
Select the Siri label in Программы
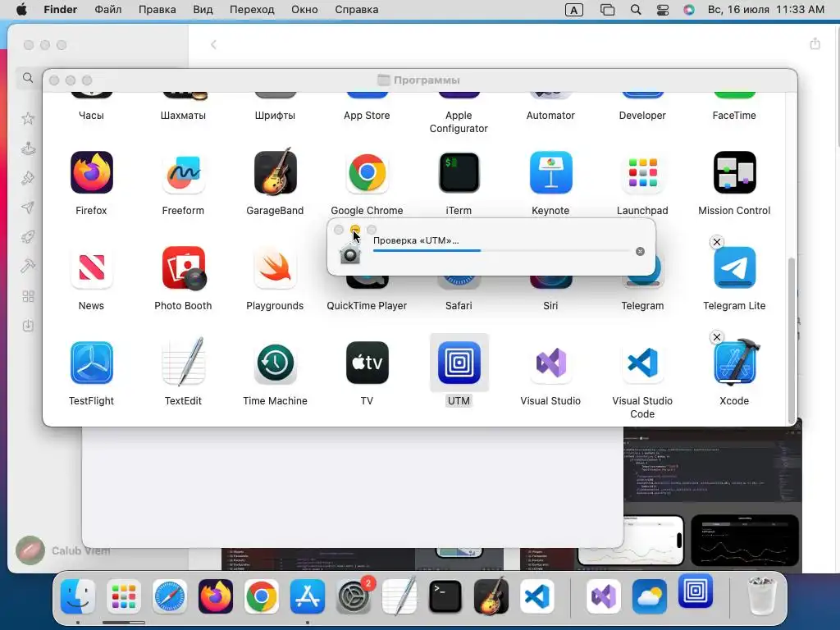550,305
